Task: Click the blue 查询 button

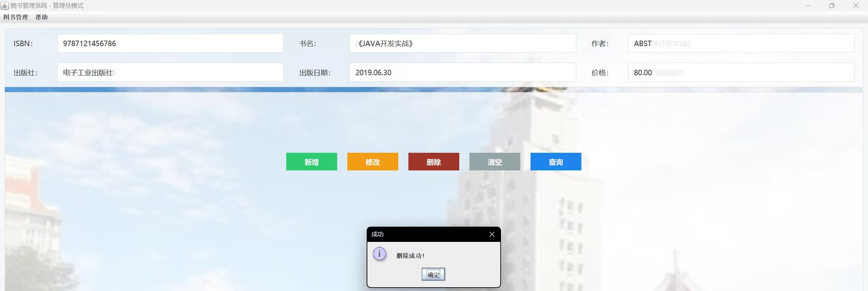Action: point(556,162)
